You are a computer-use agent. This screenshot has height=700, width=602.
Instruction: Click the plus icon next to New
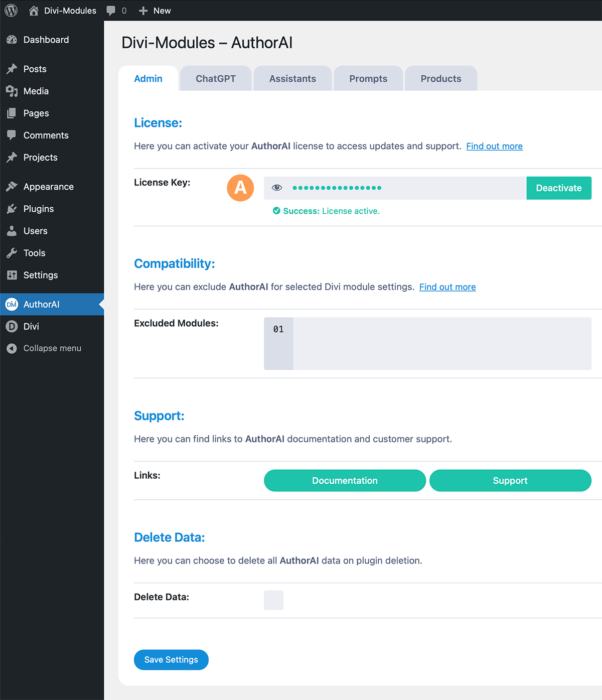(143, 11)
